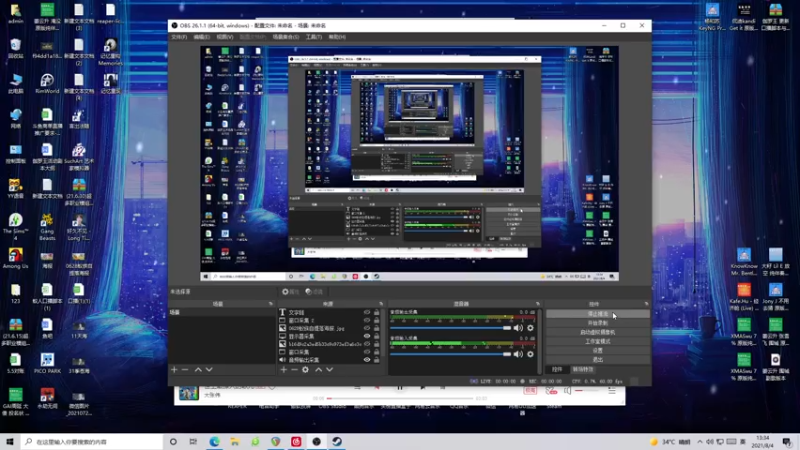800x450 pixels.
Task: Mute 音频输出采集 mixer channel speaker icon
Action: [518, 328]
